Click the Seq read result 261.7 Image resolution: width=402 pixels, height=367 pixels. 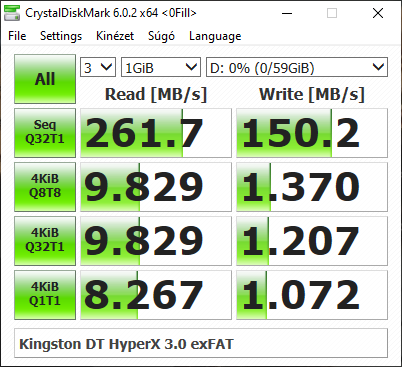pos(156,133)
